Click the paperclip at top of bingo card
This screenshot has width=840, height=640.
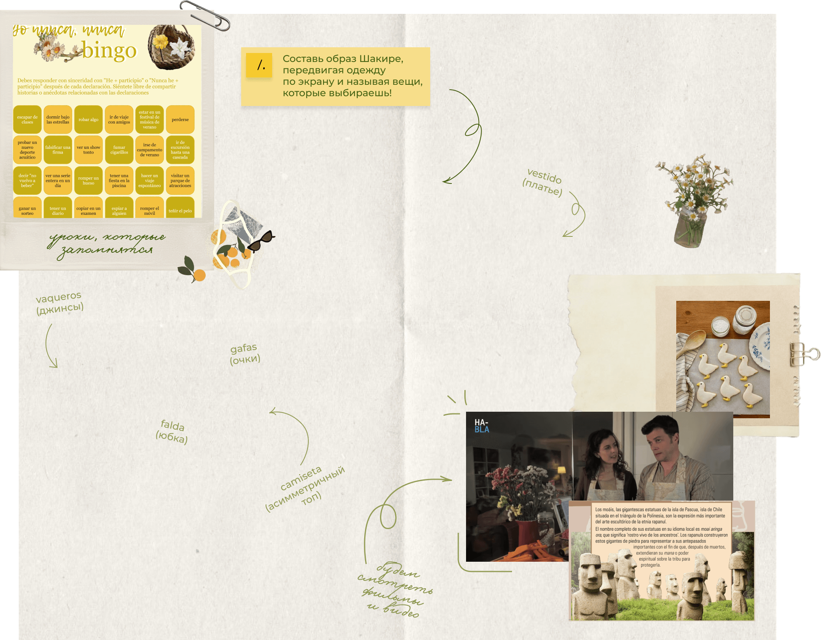[x=205, y=15]
